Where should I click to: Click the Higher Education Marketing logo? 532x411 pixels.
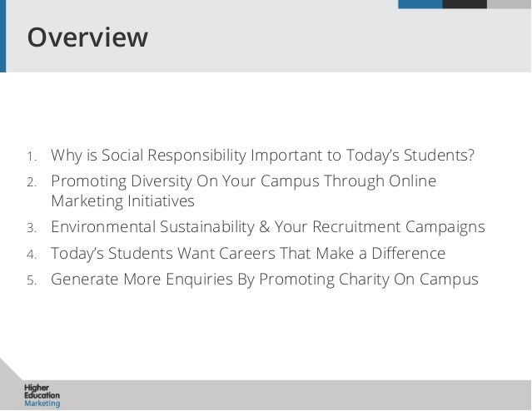[42, 396]
